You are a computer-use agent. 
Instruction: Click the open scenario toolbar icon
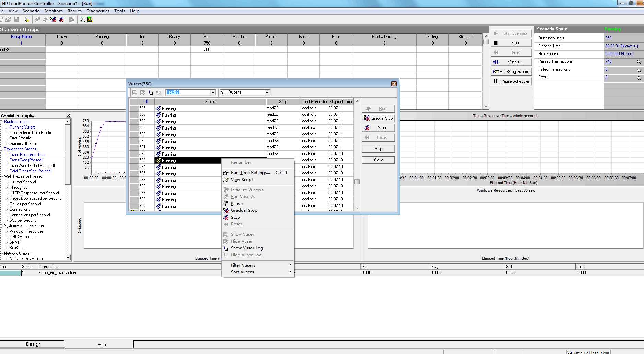(8, 20)
